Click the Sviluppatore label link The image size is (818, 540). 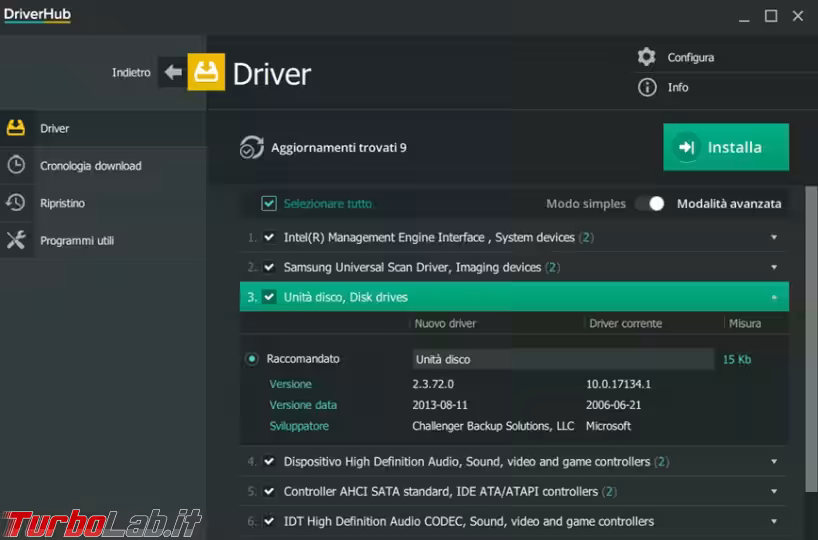pyautogui.click(x=299, y=426)
